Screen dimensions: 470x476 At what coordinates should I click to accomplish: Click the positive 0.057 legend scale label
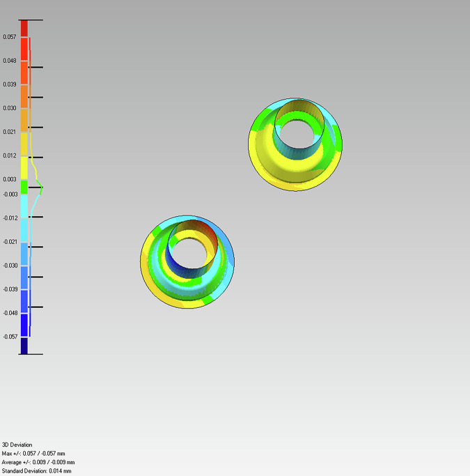click(10, 37)
